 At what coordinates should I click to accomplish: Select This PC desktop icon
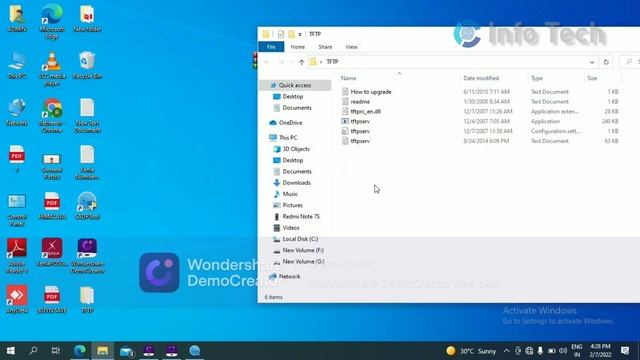[17, 65]
